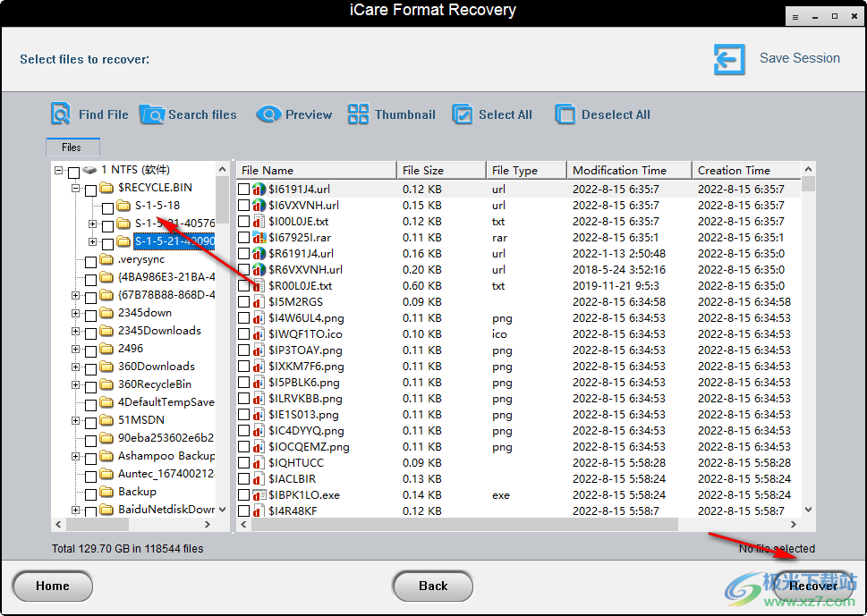The height and width of the screenshot is (616, 867).
Task: Click the $I67925I.rar archive icon
Action: pos(259,238)
